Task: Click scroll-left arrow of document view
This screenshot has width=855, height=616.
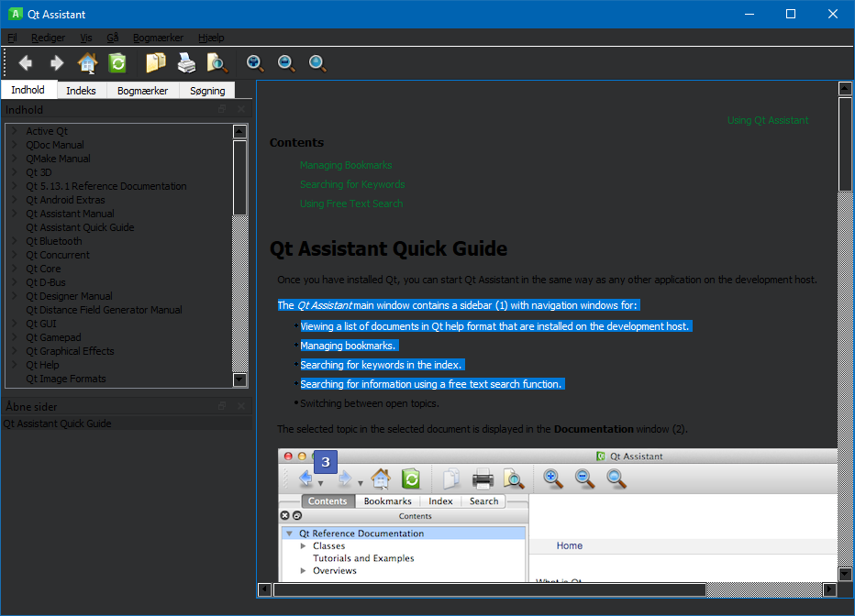Action: (265, 589)
